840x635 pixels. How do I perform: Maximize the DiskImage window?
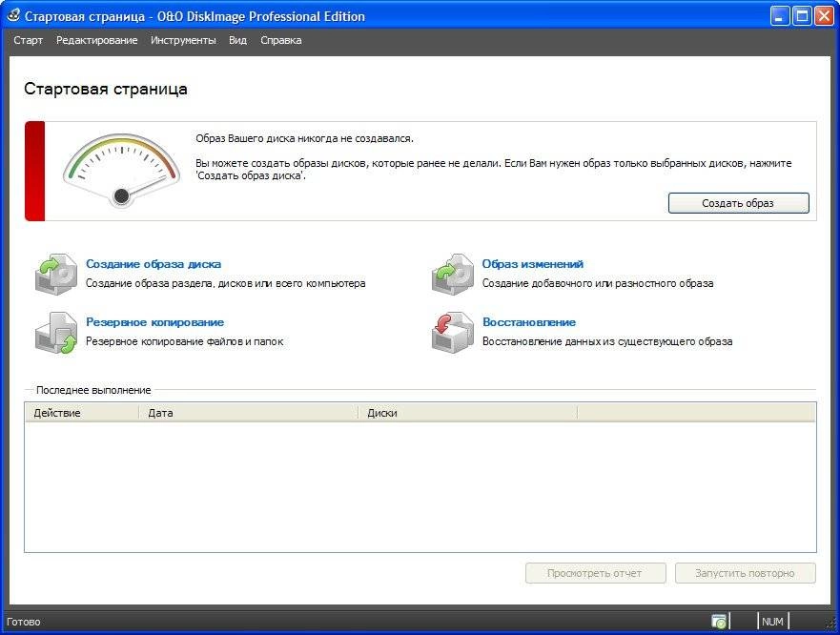click(802, 16)
